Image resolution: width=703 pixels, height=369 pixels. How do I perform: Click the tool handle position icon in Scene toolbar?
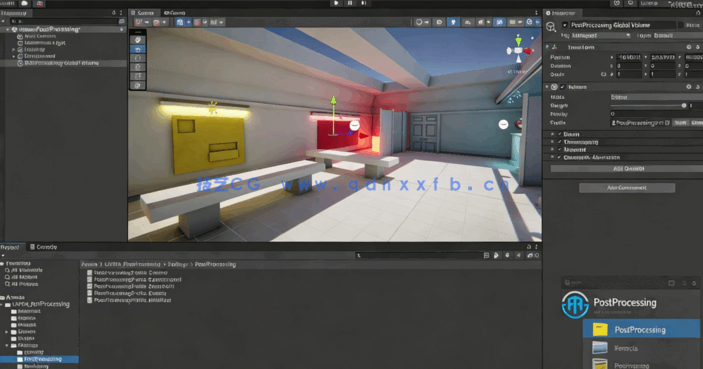click(x=140, y=22)
